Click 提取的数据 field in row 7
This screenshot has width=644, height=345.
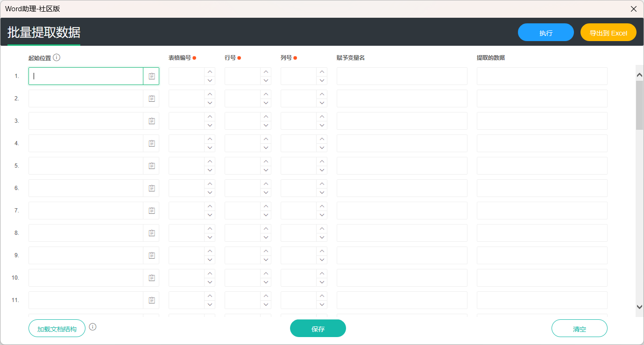click(x=542, y=211)
